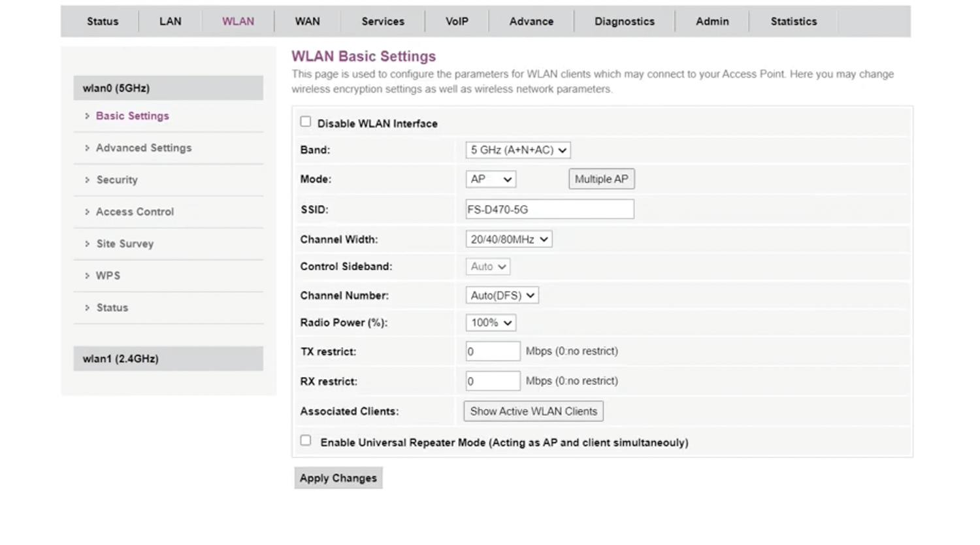The image size is (980, 545).
Task: Expand the Mode dropdown set to AP
Action: [491, 179]
